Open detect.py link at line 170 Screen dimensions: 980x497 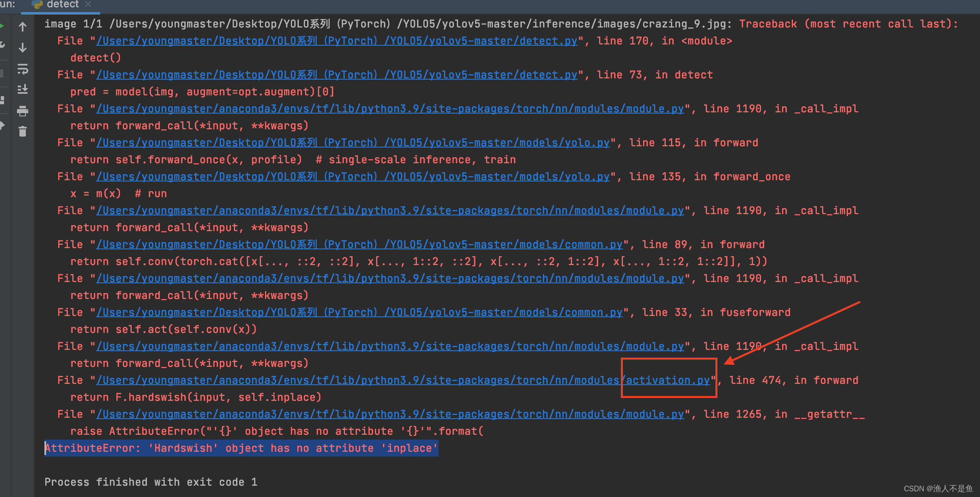pos(336,40)
